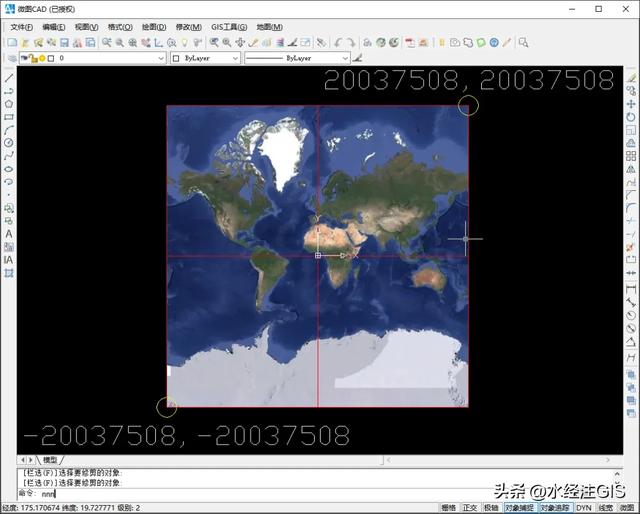The height and width of the screenshot is (514, 640).
Task: Select the IA multiline text tool
Action: tap(9, 260)
